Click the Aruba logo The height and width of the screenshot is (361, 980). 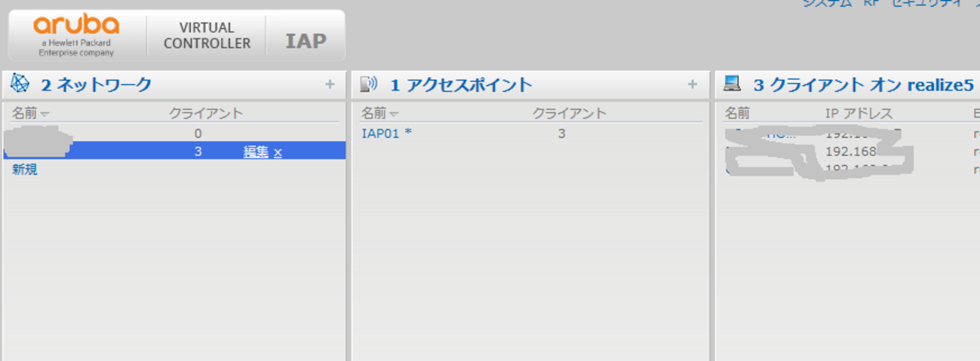pyautogui.click(x=76, y=35)
